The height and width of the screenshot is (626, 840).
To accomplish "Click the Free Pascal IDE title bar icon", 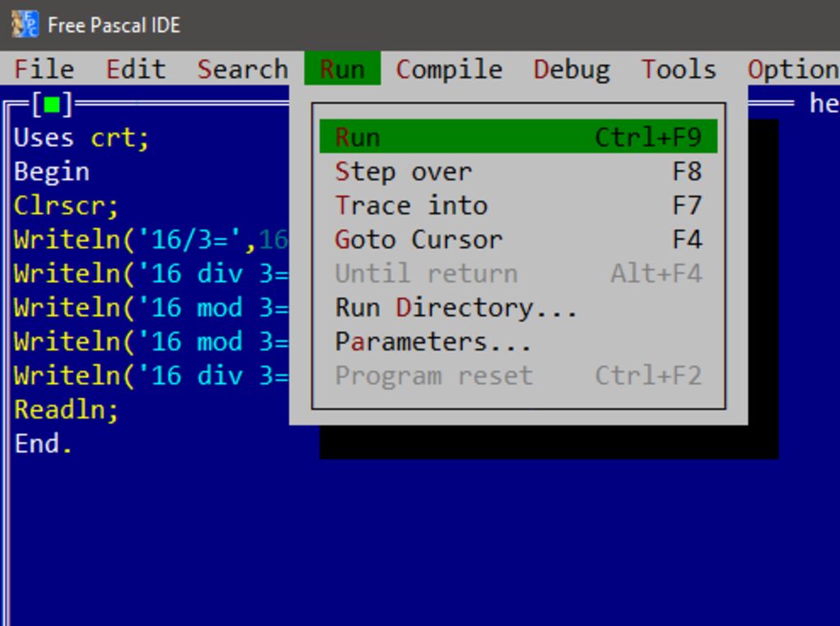I will point(25,25).
